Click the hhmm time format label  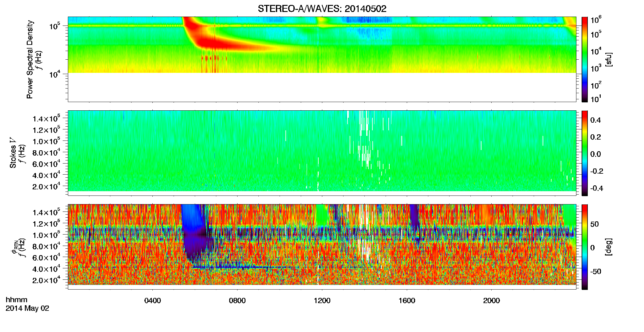click(16, 300)
